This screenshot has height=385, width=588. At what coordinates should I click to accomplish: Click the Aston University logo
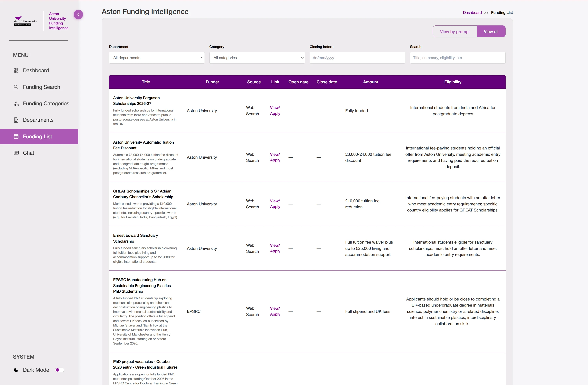(25, 21)
